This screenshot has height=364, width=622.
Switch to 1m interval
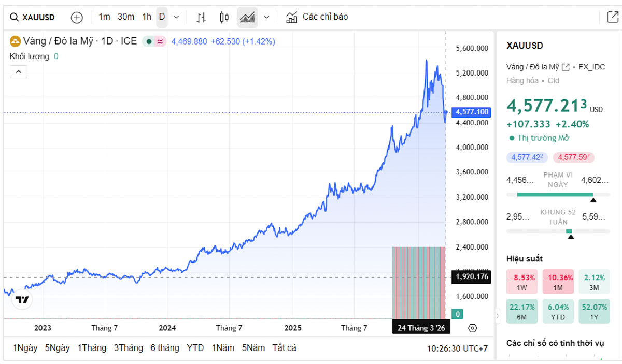[x=104, y=17]
